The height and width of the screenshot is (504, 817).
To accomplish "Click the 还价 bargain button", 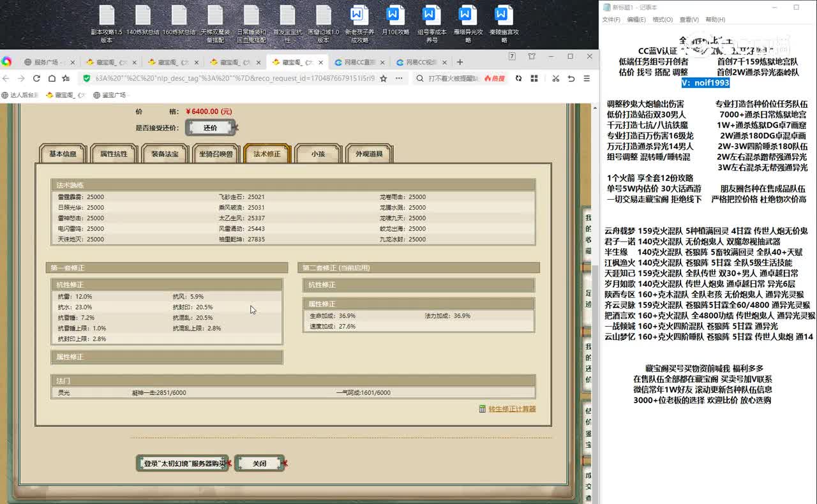I will point(211,128).
